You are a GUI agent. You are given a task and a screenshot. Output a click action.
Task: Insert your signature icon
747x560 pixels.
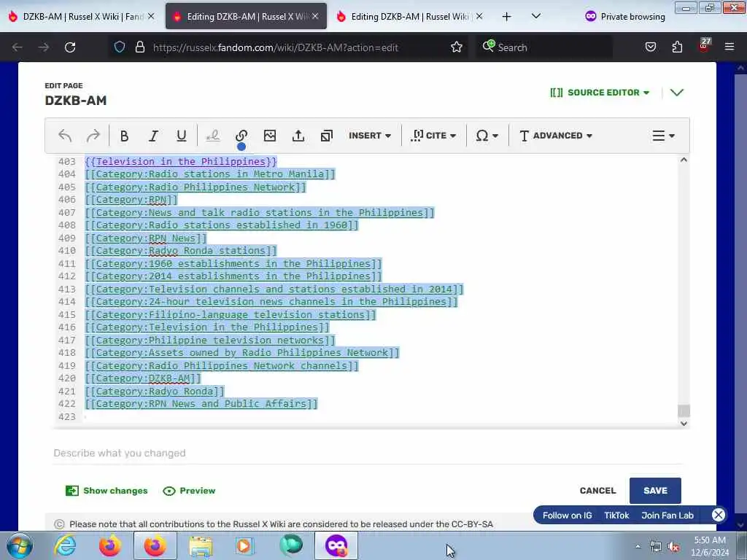[x=212, y=136]
